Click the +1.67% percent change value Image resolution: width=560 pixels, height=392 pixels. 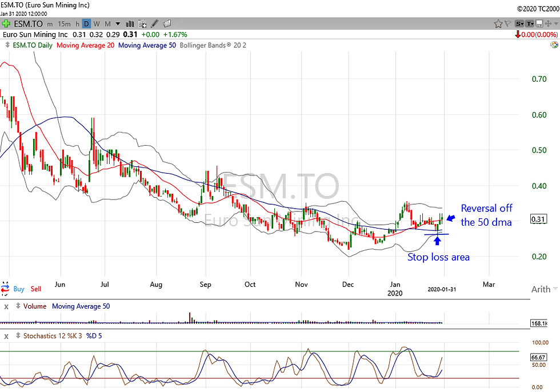[x=175, y=35]
